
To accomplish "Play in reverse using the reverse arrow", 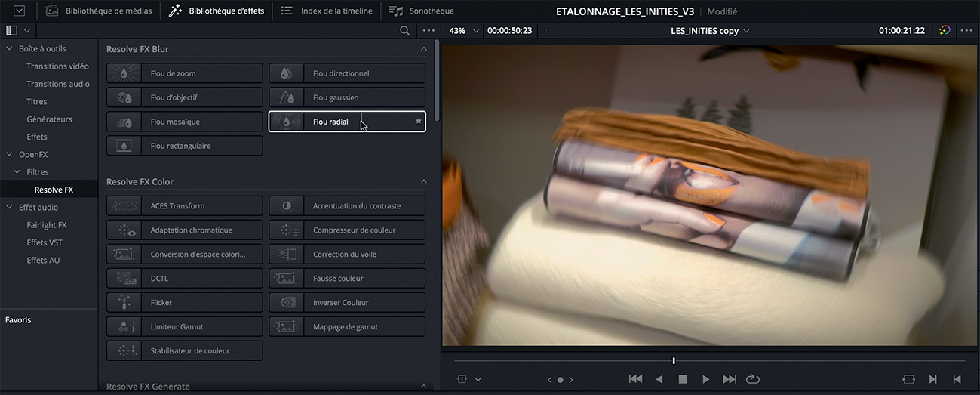I will tap(659, 379).
